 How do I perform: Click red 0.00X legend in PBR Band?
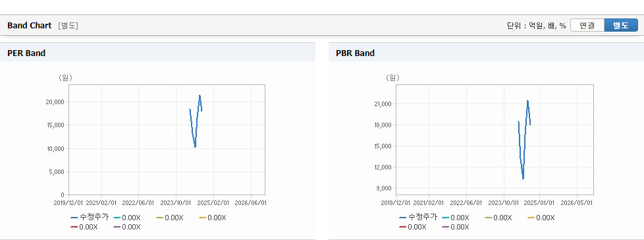point(413,227)
